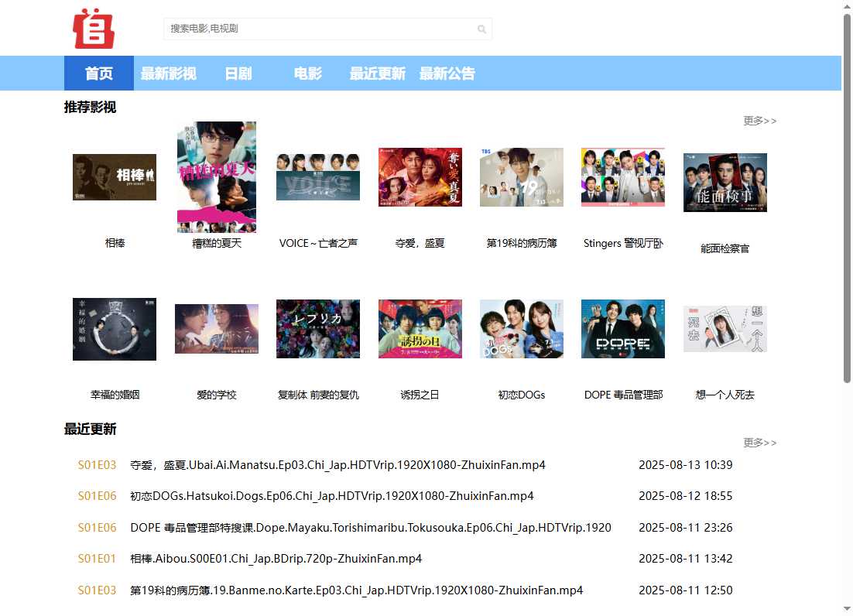Open the 糟糕的夏天 poster thumbnail
The width and height of the screenshot is (853, 616).
coord(216,176)
